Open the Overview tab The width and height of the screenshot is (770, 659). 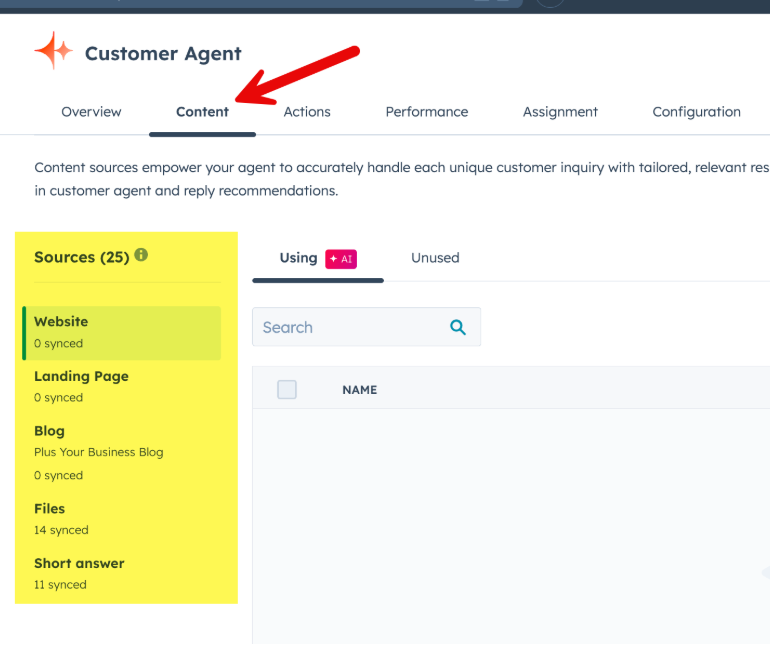tap(91, 112)
